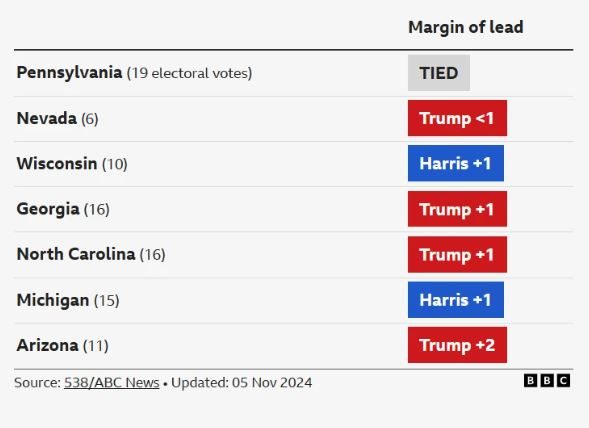Select Michigan's blue Harris +1 badge
This screenshot has width=589, height=428.
tap(456, 300)
